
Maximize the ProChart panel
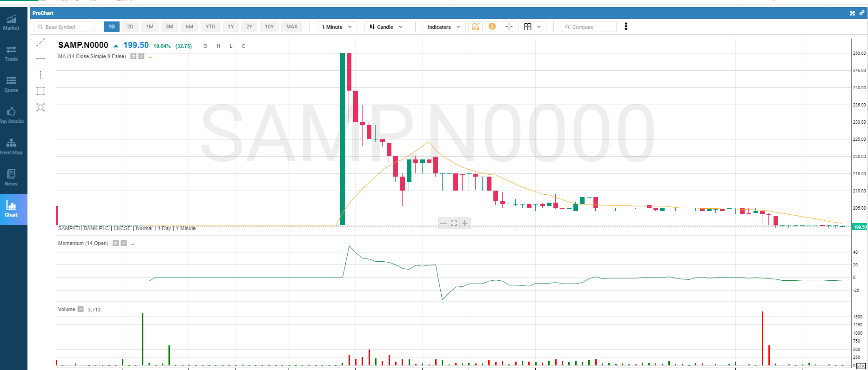tap(852, 13)
